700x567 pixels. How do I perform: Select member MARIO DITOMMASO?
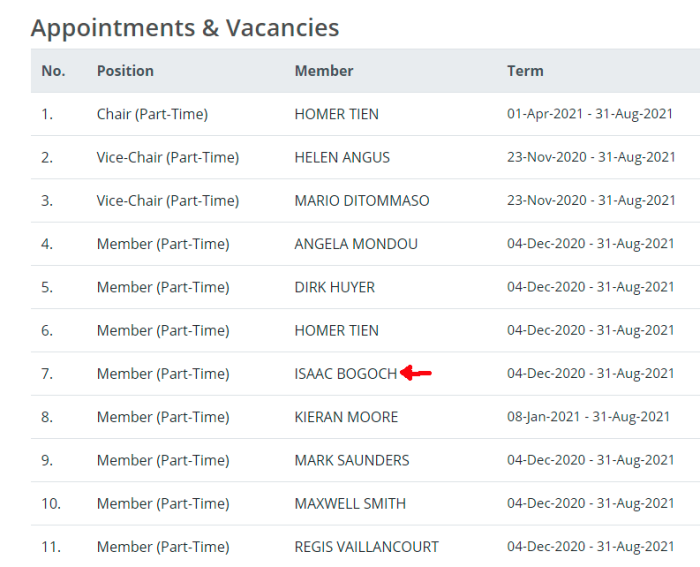coord(362,201)
